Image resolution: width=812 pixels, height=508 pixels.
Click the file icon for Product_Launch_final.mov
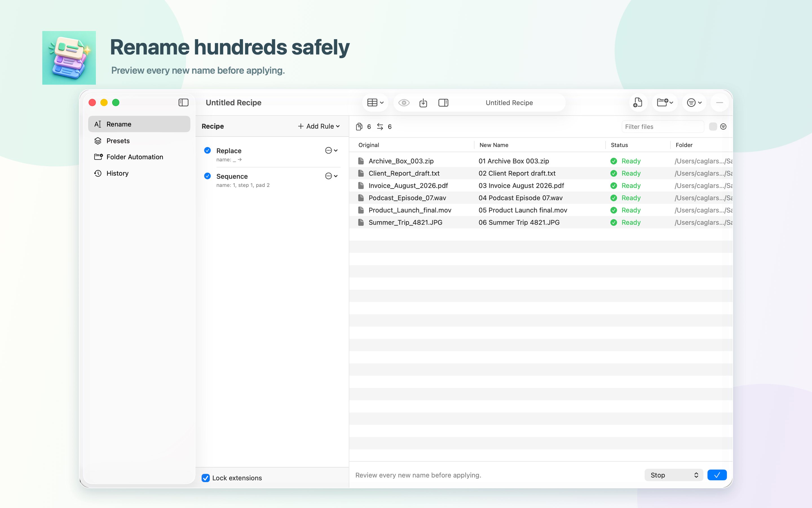(x=361, y=210)
